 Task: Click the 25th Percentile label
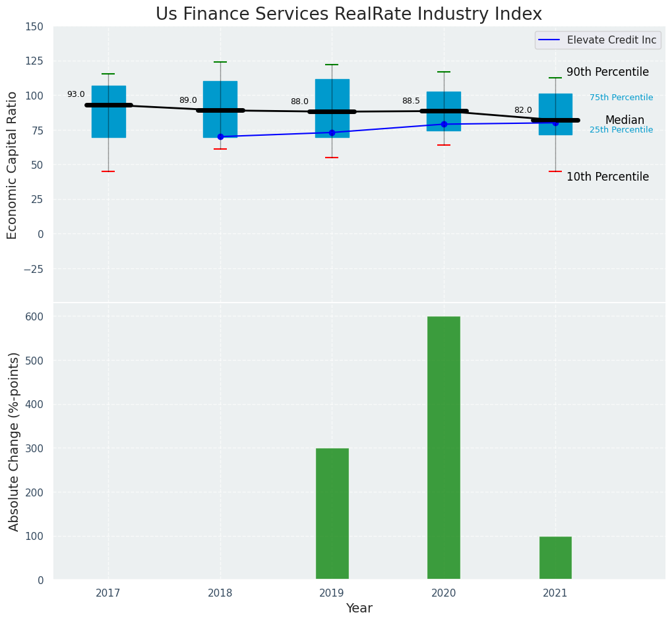[621, 130]
